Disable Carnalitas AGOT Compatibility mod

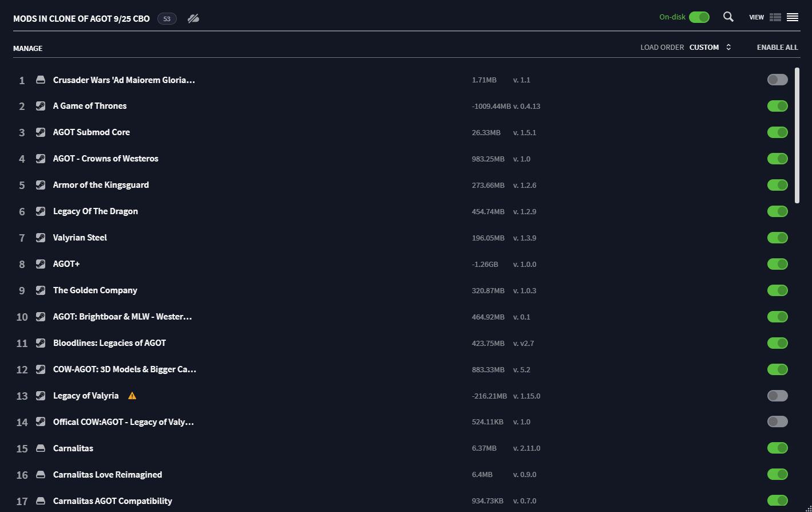click(778, 501)
